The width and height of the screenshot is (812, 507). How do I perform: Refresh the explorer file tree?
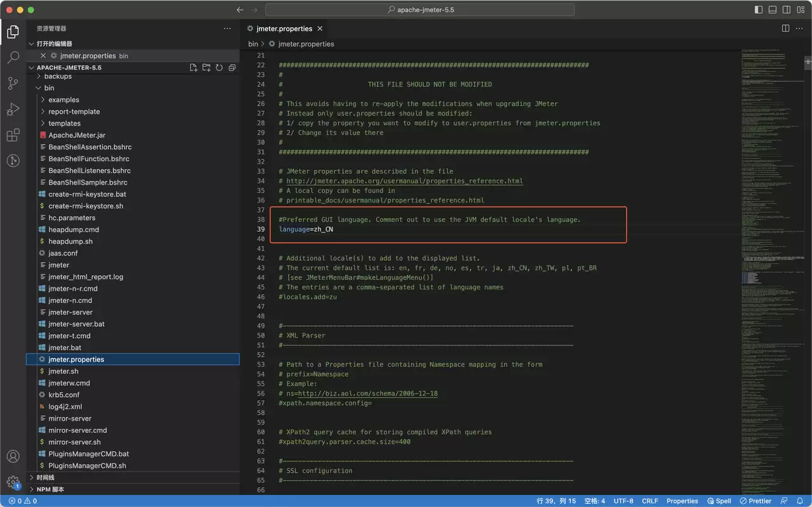coord(219,68)
